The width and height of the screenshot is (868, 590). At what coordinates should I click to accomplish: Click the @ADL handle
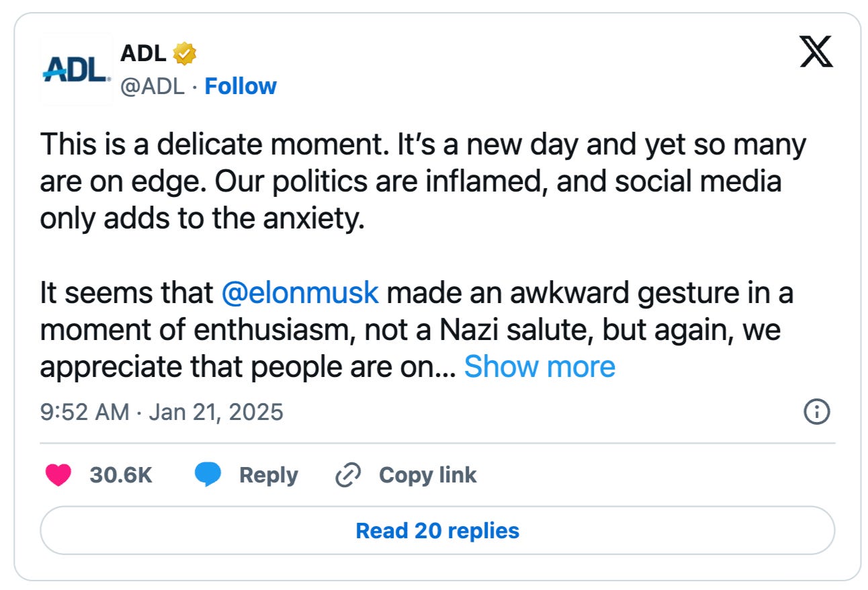tap(152, 86)
